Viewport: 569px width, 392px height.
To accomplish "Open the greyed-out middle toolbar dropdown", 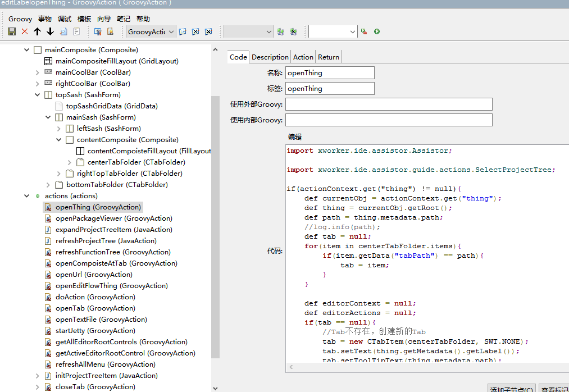I will pos(249,31).
